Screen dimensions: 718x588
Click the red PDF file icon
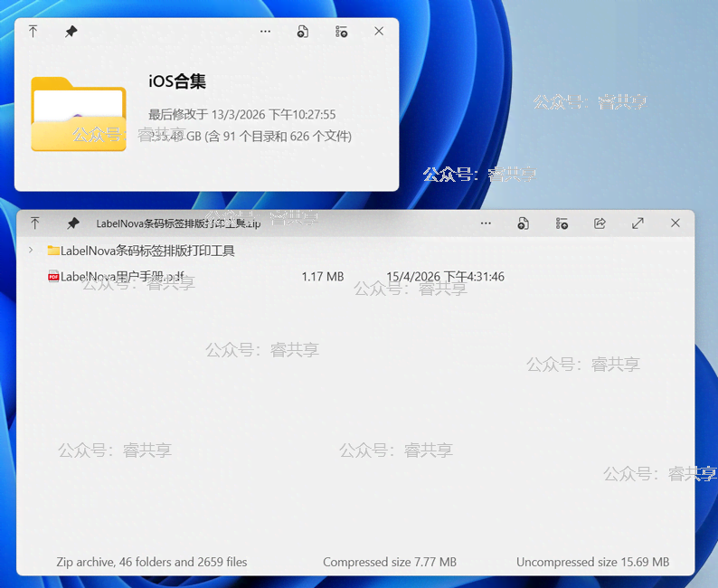tap(53, 277)
